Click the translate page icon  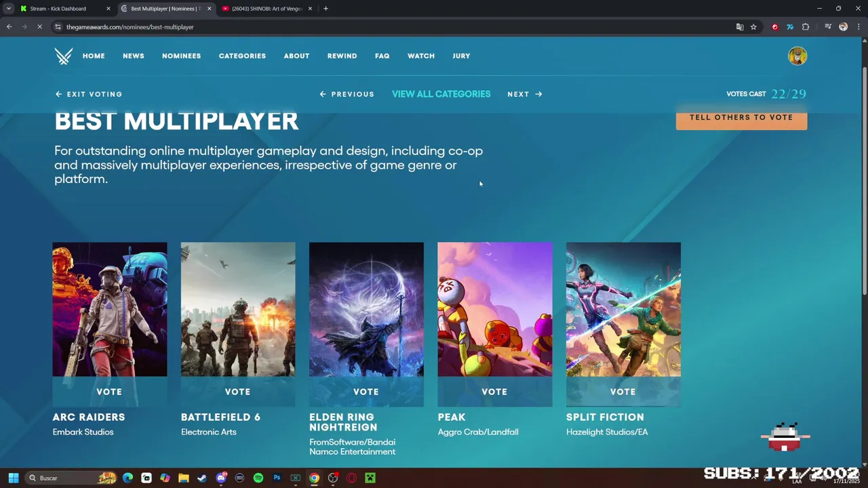point(740,27)
